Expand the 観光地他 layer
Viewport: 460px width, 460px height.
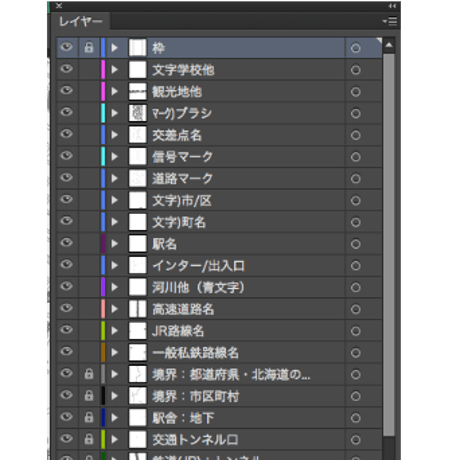click(x=114, y=91)
